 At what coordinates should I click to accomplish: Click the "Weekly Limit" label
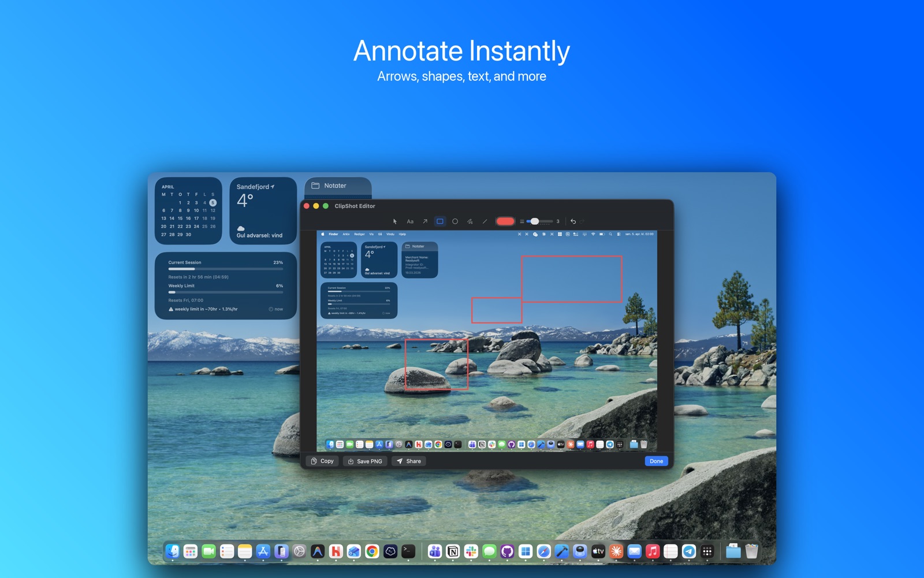point(181,286)
